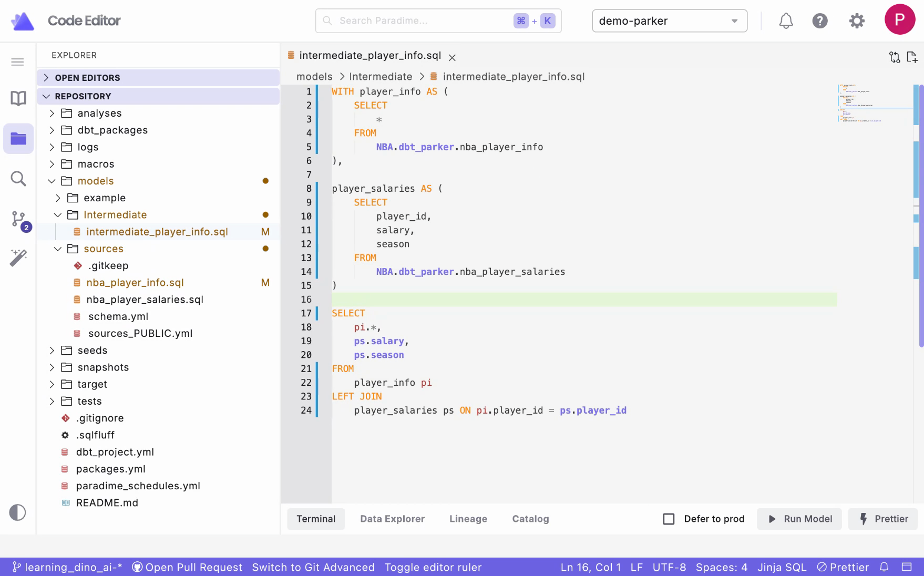Collapse the Intermediate folder
This screenshot has height=576, width=924.
click(x=158, y=214)
